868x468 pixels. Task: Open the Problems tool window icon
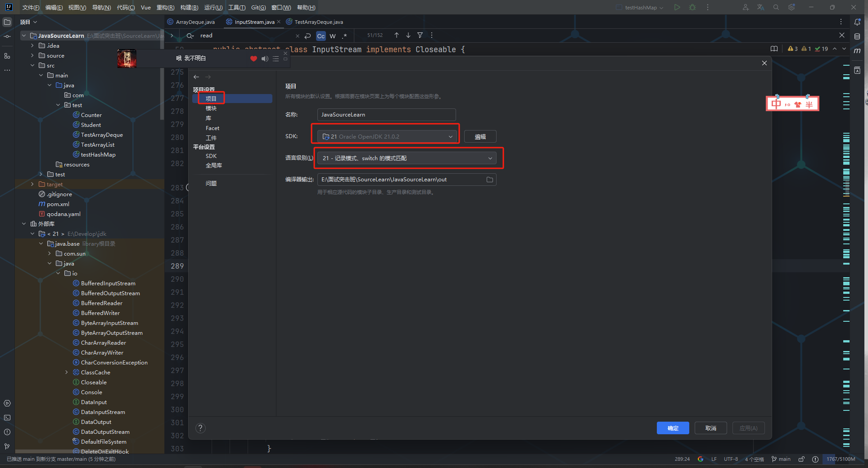[7, 432]
